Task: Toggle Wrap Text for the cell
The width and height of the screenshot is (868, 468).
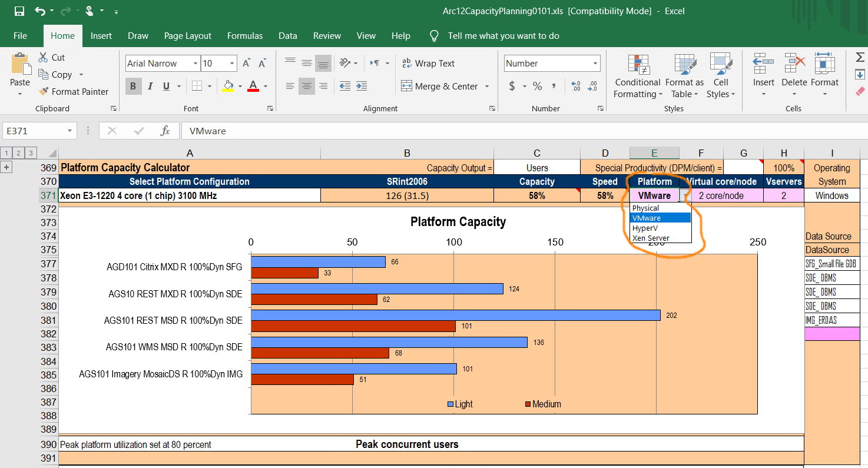Action: coord(428,64)
